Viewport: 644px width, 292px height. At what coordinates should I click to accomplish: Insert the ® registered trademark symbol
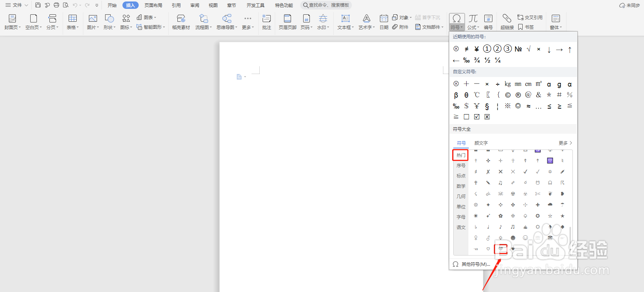pyautogui.click(x=518, y=95)
